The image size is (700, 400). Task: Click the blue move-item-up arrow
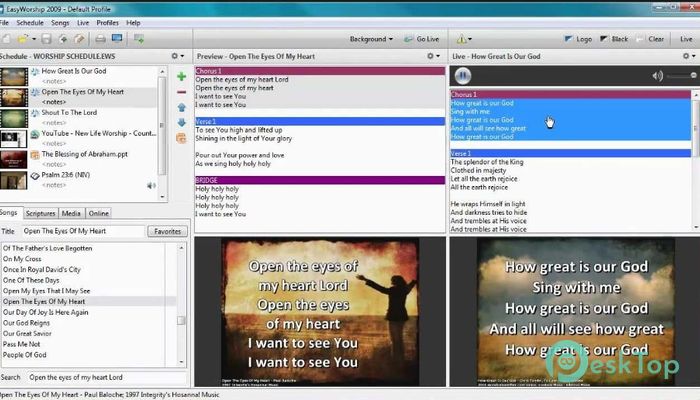point(181,108)
